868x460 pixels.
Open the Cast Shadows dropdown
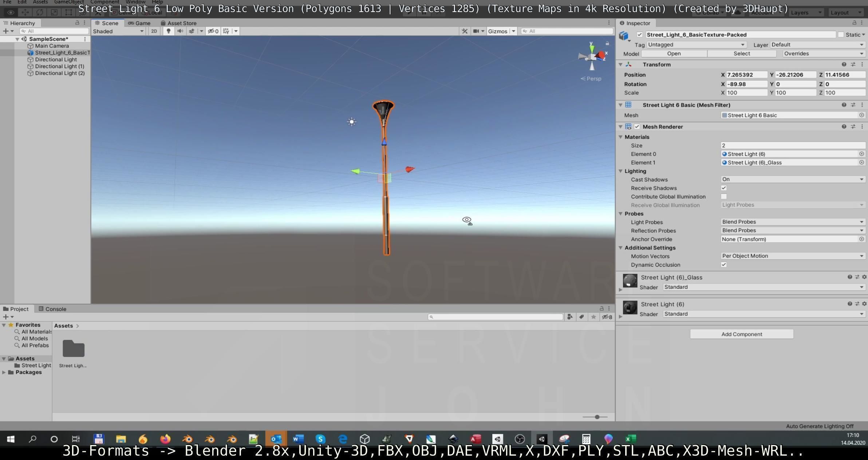(x=793, y=180)
